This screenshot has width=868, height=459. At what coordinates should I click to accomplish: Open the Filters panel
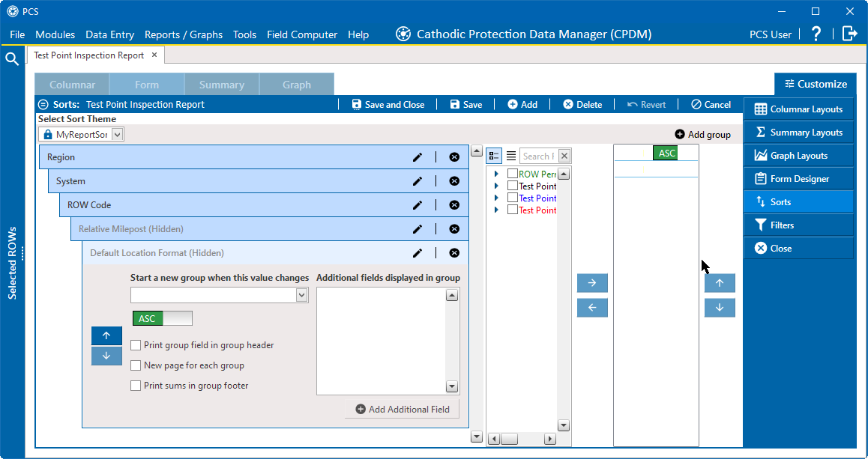(798, 225)
